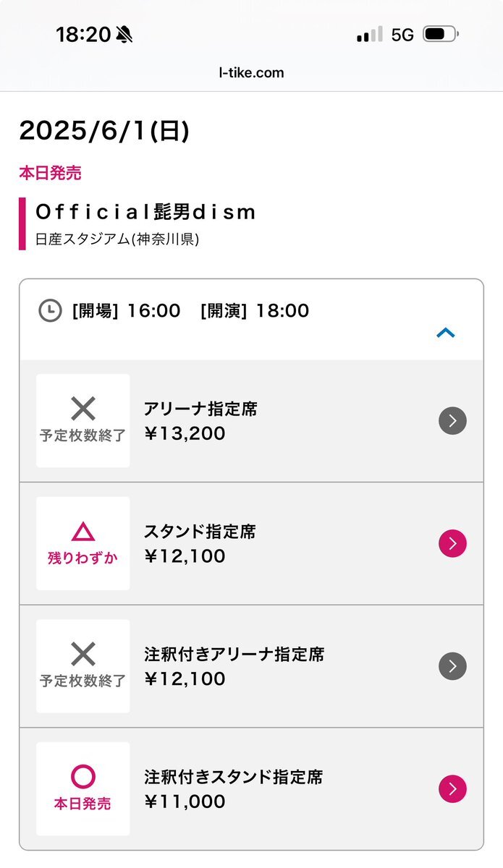The image size is (503, 868).
Task: Tap pink arrow for 注釈付きスタンド指定席
Action: [452, 789]
